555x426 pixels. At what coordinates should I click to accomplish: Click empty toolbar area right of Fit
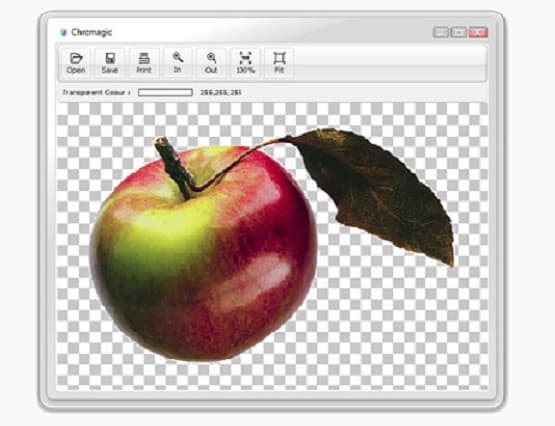389,63
